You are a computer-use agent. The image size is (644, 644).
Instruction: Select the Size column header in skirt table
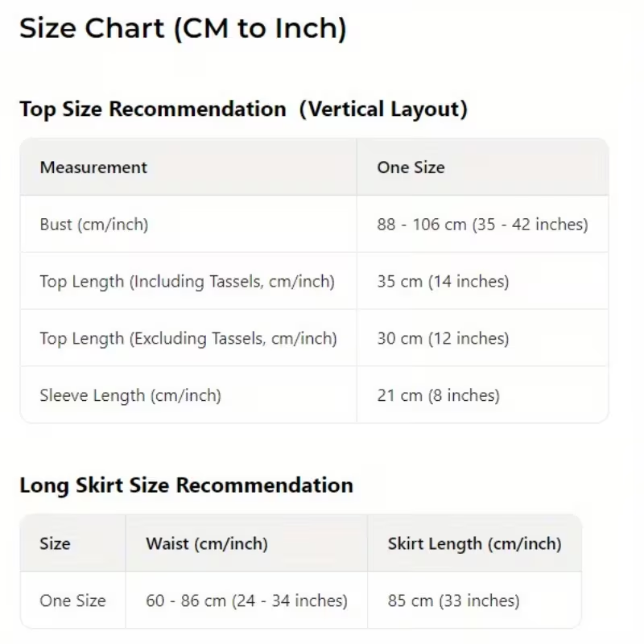(x=55, y=543)
